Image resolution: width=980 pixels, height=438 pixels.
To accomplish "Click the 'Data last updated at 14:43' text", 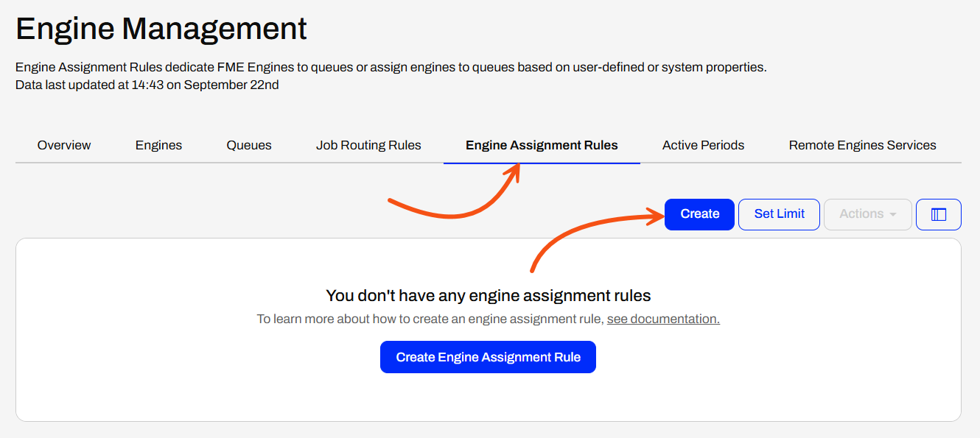I will (x=147, y=85).
